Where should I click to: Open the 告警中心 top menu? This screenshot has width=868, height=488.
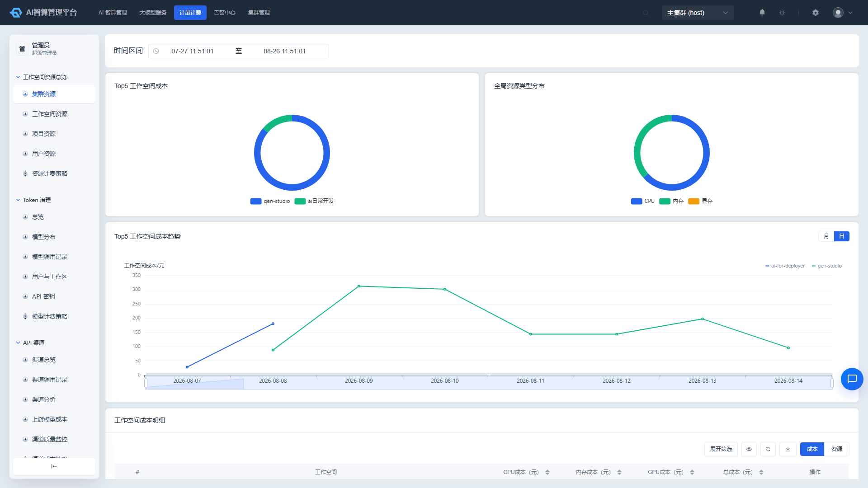(x=225, y=13)
